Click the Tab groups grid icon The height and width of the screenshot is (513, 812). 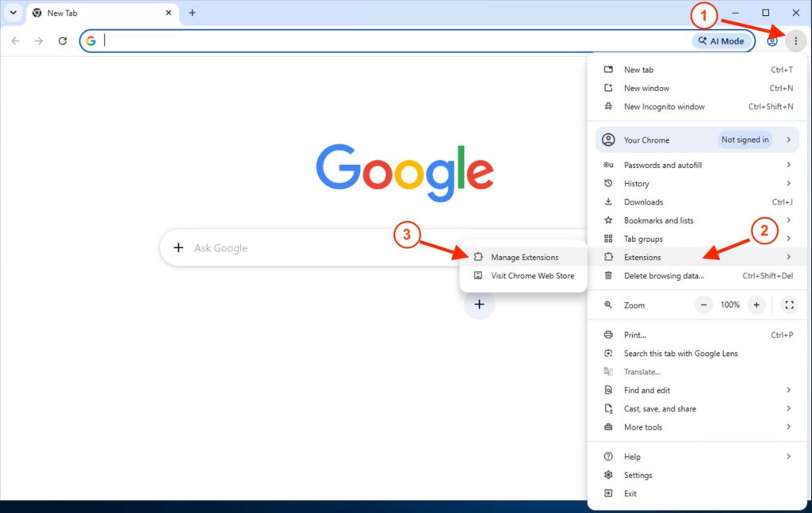pos(608,239)
